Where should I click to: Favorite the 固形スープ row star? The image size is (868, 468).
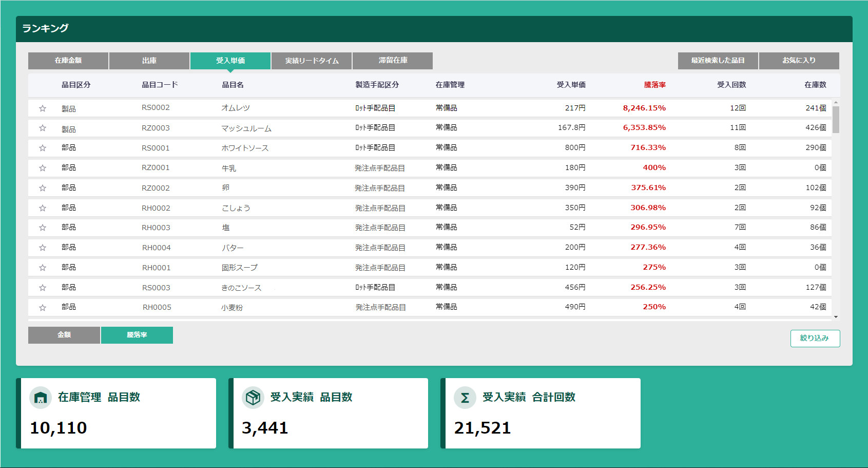coord(43,267)
